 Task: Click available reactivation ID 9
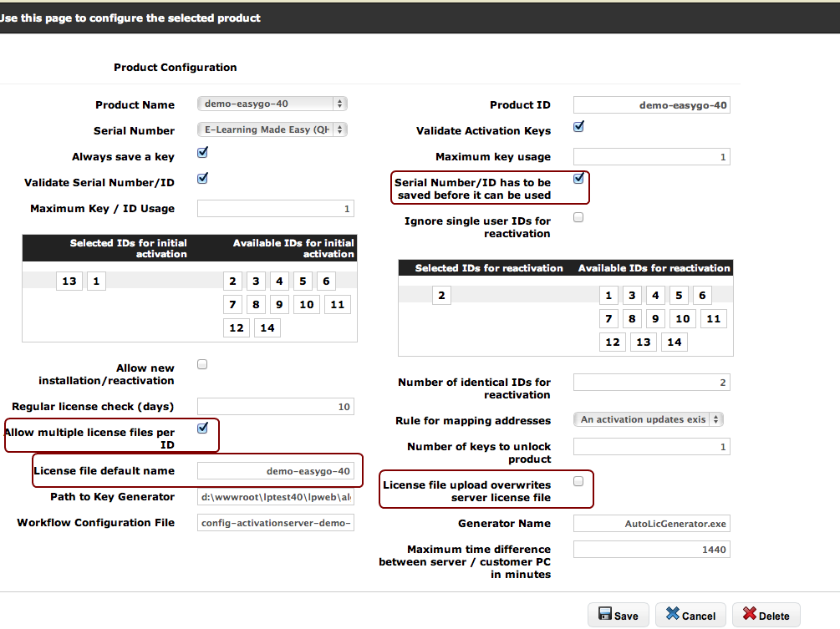point(655,318)
